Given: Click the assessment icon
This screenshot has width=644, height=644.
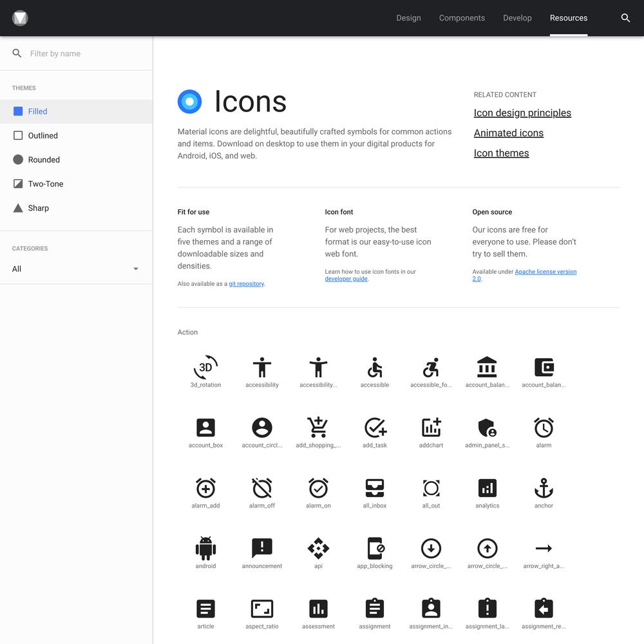Looking at the screenshot, I should [x=318, y=609].
